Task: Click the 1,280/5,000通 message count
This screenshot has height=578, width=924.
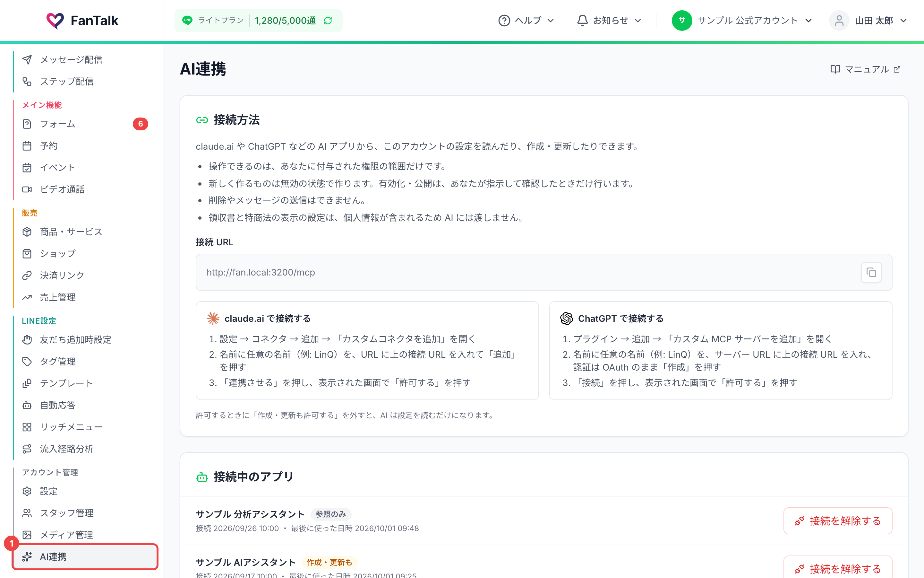Action: (285, 21)
